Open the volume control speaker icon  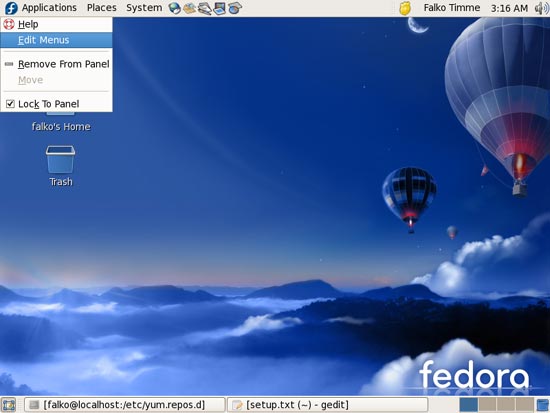pos(542,8)
